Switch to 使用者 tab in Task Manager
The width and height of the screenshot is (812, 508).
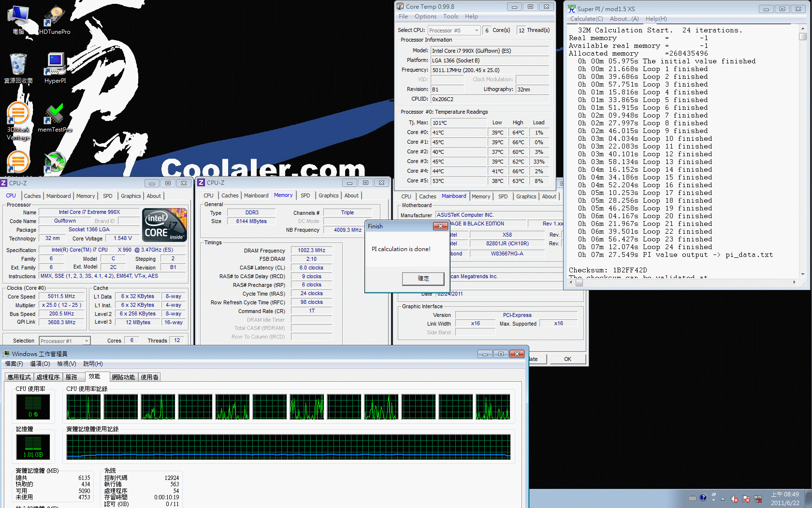[x=149, y=377]
